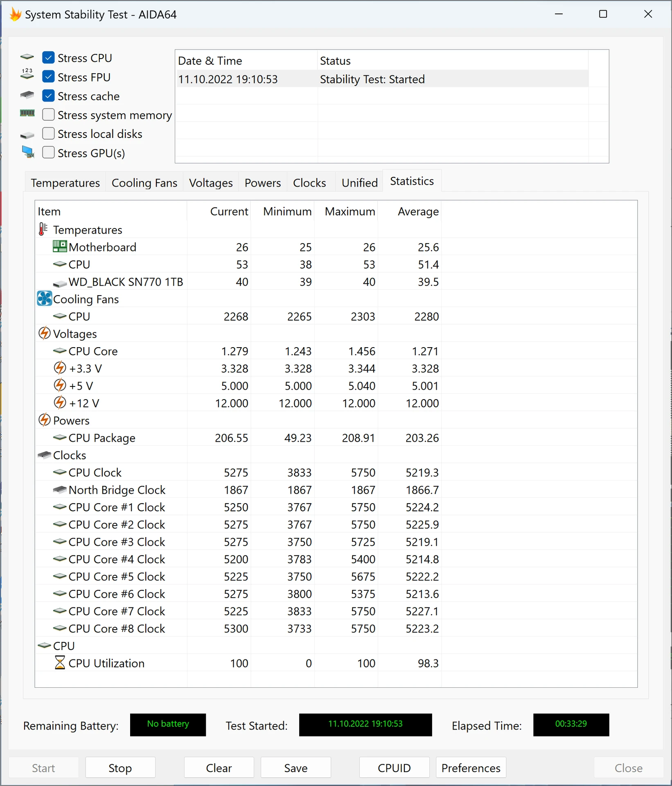Click the lightning icon of Voltages group
Viewport: 672px width, 786px height.
click(x=44, y=333)
